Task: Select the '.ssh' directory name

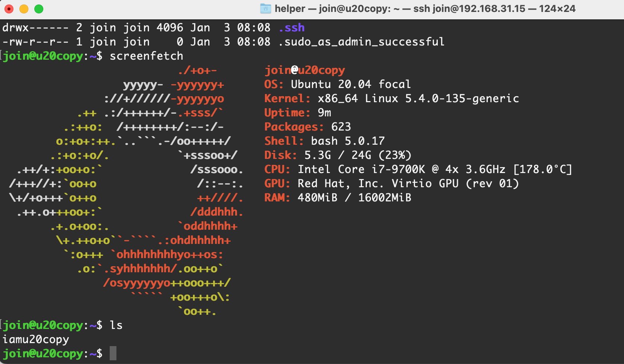Action: point(291,28)
